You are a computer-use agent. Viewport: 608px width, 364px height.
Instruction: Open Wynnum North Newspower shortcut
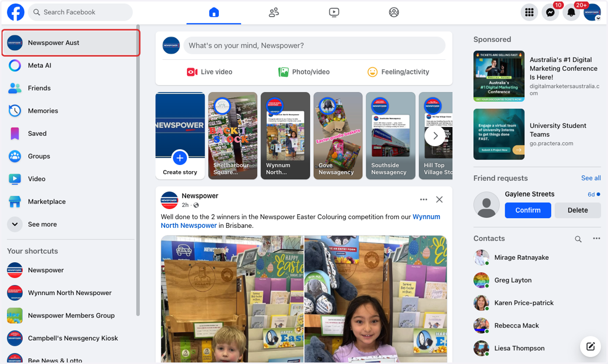pyautogui.click(x=70, y=293)
